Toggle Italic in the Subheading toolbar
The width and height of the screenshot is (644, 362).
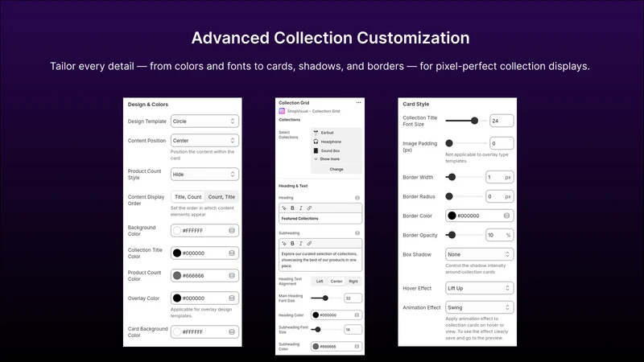300,244
